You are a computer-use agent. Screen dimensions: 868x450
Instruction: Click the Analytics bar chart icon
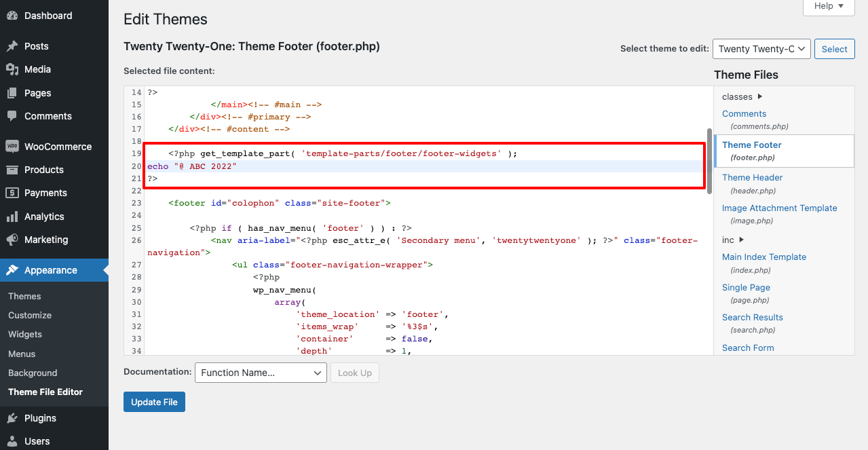point(12,217)
